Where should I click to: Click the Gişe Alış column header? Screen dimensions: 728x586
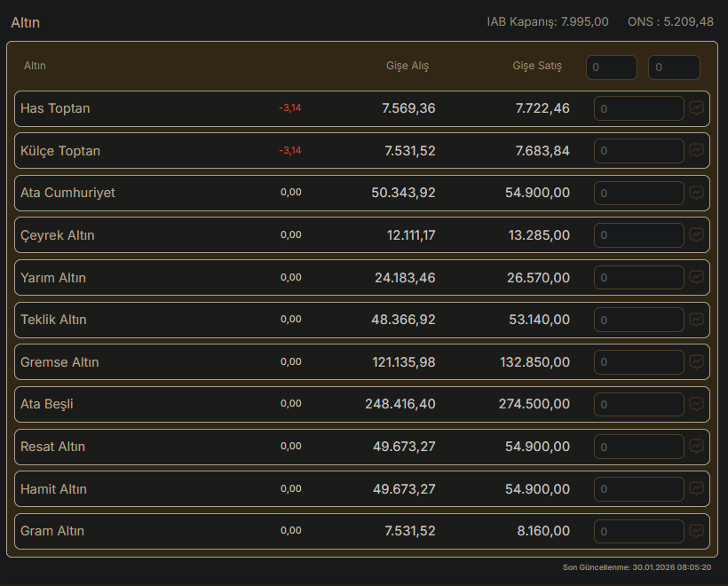click(x=408, y=66)
